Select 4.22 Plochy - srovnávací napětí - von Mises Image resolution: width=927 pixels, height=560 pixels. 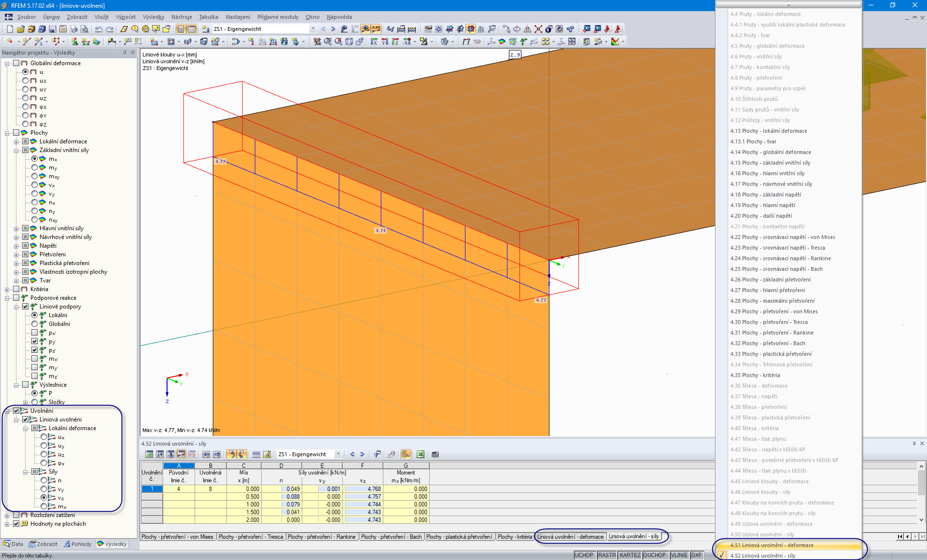coord(782,237)
